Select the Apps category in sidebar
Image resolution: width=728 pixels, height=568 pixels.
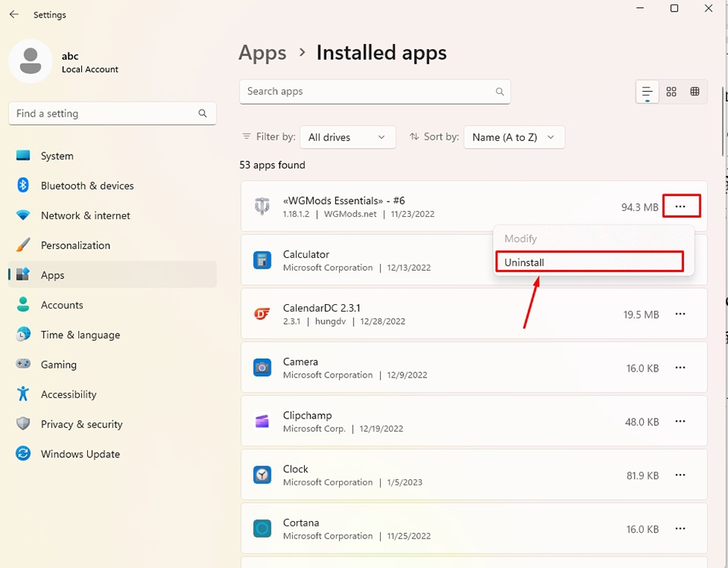[x=112, y=275]
